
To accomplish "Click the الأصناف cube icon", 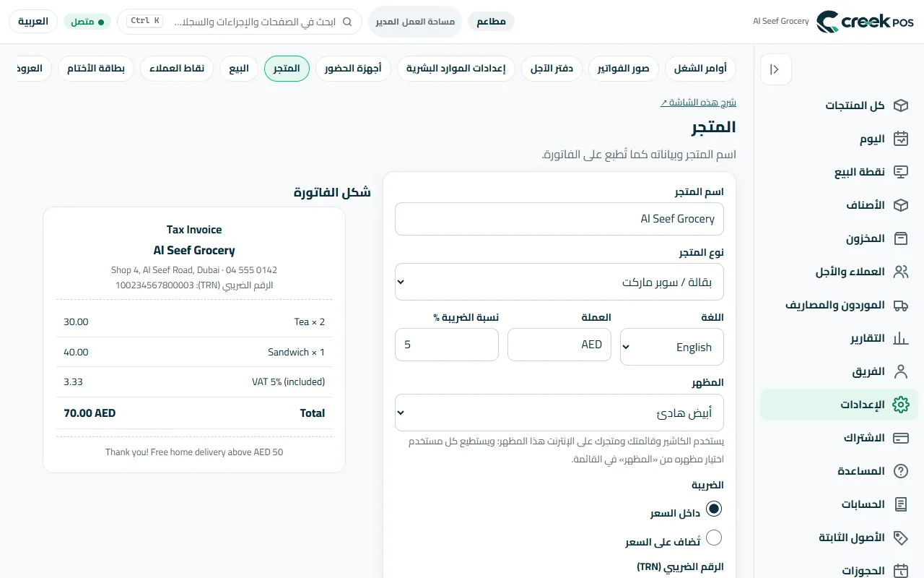I will (900, 205).
